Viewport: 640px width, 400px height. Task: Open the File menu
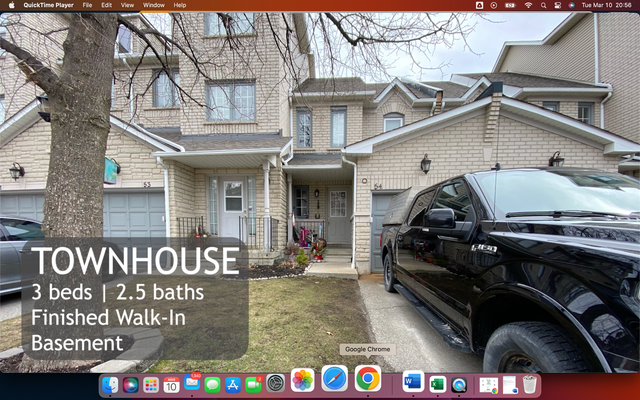click(88, 5)
